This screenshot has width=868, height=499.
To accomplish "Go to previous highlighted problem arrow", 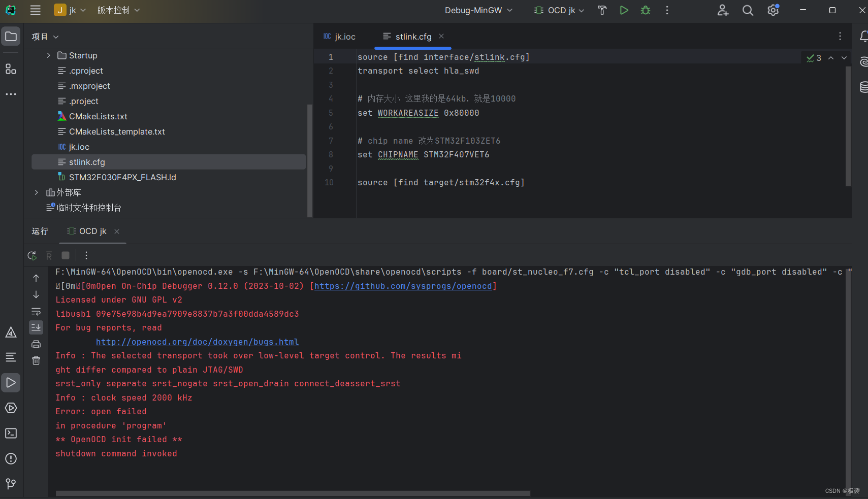I will [831, 58].
